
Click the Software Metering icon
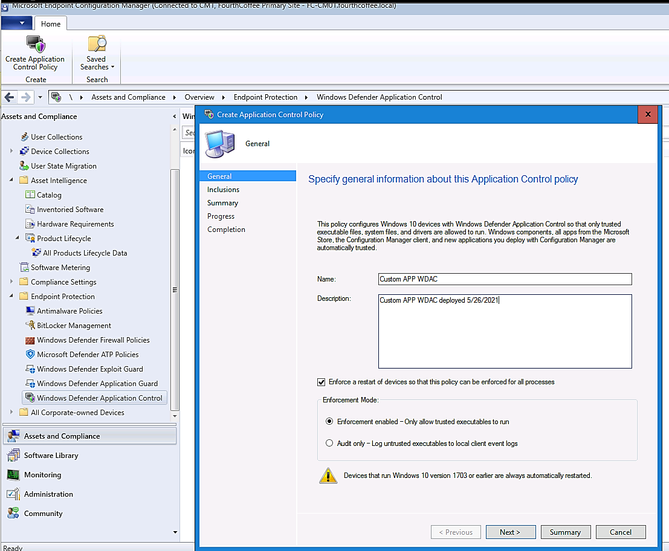point(24,268)
